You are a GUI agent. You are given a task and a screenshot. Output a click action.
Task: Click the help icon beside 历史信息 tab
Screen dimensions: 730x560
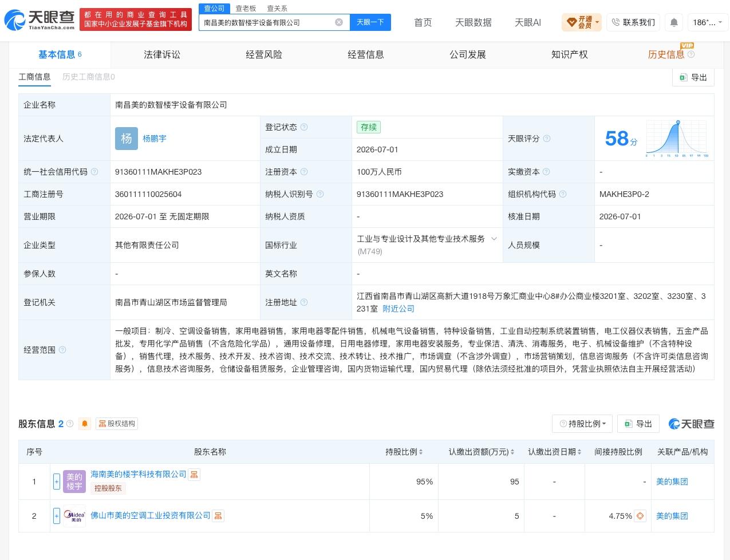(x=691, y=54)
